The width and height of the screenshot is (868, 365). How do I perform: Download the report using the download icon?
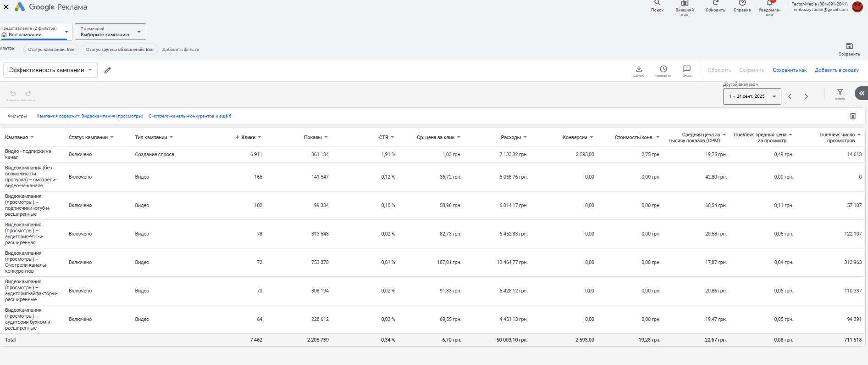point(639,69)
